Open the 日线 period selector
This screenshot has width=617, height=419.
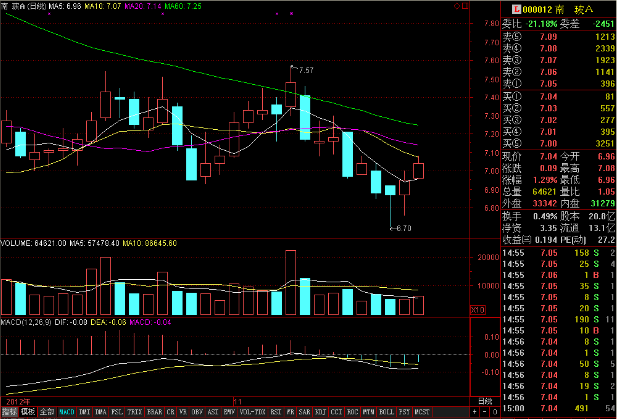click(485, 401)
